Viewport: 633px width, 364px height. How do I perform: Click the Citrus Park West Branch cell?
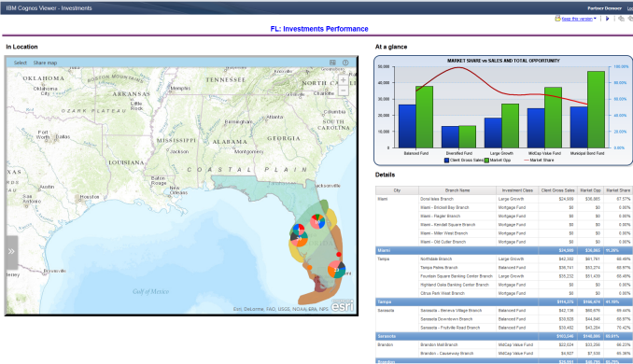pos(457,293)
